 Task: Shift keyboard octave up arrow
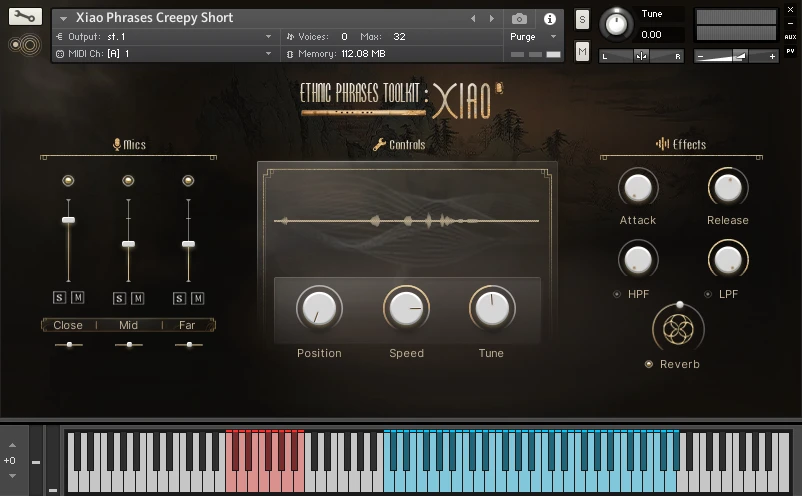point(12,445)
